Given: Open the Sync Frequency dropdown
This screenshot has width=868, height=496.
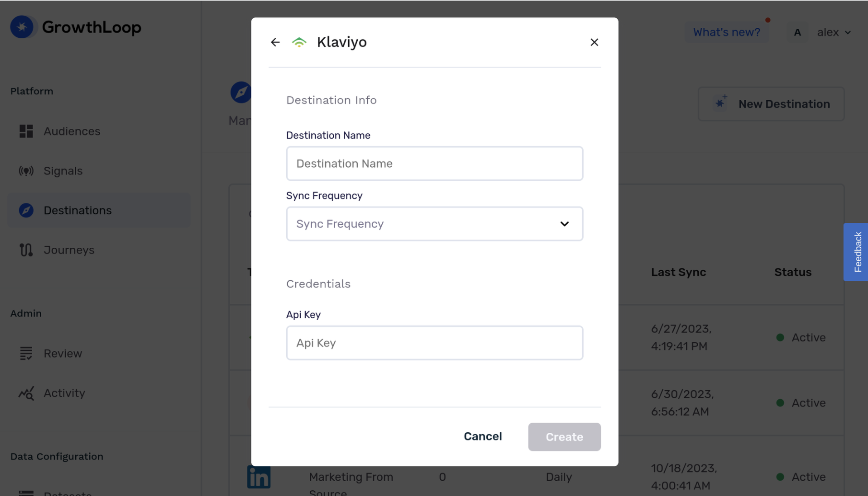Looking at the screenshot, I should coord(434,224).
